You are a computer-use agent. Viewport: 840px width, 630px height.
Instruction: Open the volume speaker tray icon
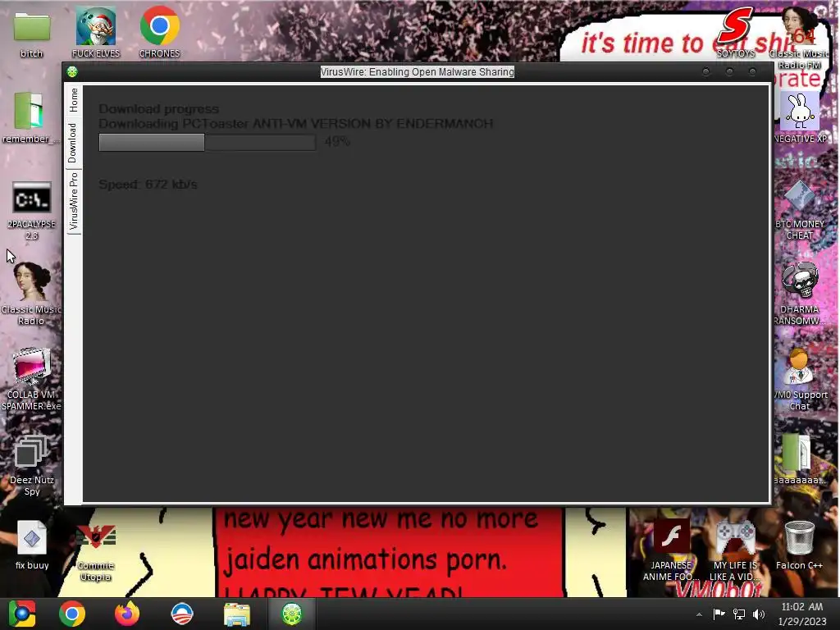point(759,614)
